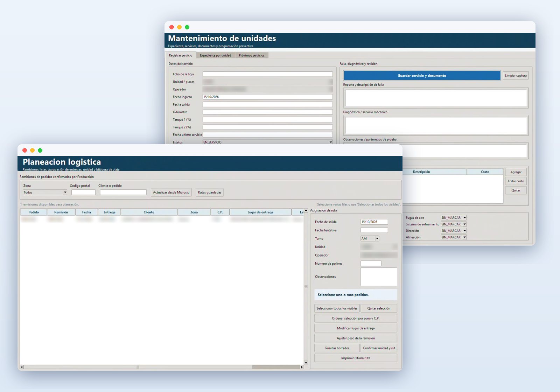Viewport: 560px width, 392px height.
Task: Click the Observaciones box in Asignacion de ruta
Action: pos(379,277)
